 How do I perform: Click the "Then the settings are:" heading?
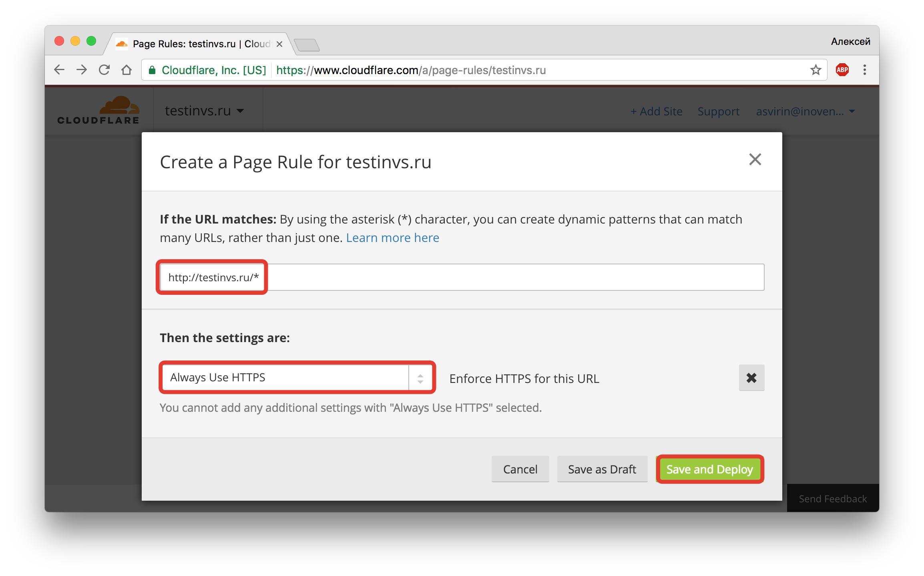click(225, 338)
